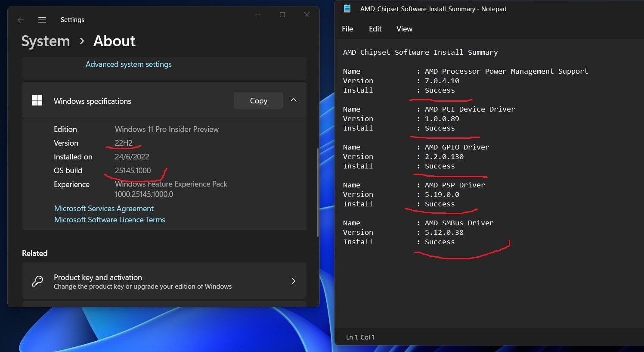Click the AMD GPIO Driver line

(x=457, y=147)
